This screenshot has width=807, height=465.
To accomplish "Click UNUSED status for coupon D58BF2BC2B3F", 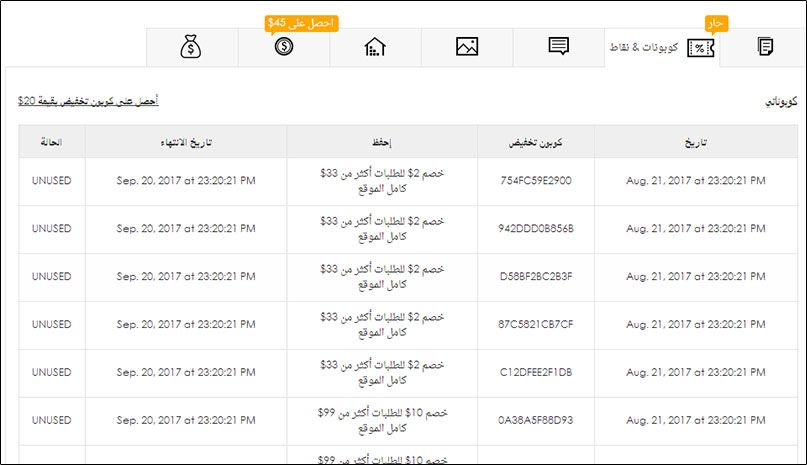I will [51, 277].
